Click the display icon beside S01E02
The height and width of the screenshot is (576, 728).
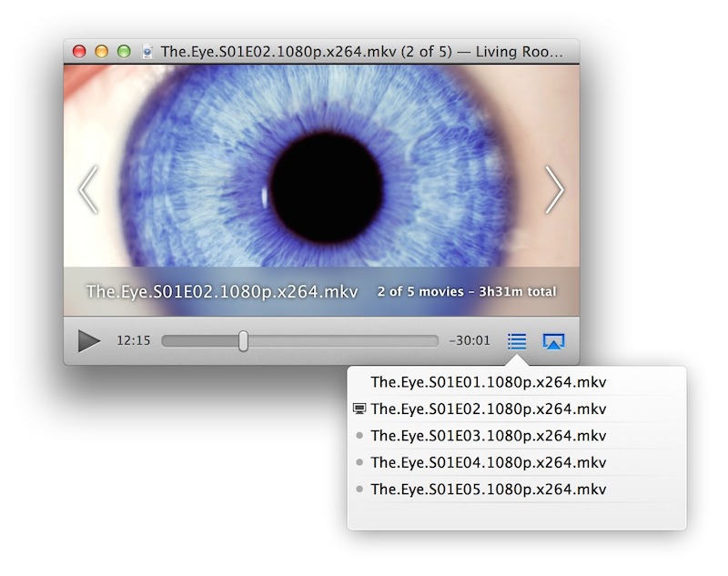[359, 409]
